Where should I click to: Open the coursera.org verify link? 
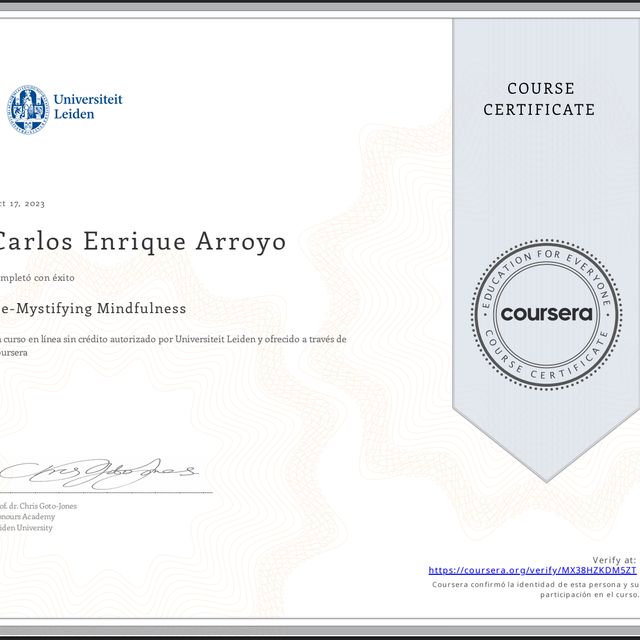[532, 570]
